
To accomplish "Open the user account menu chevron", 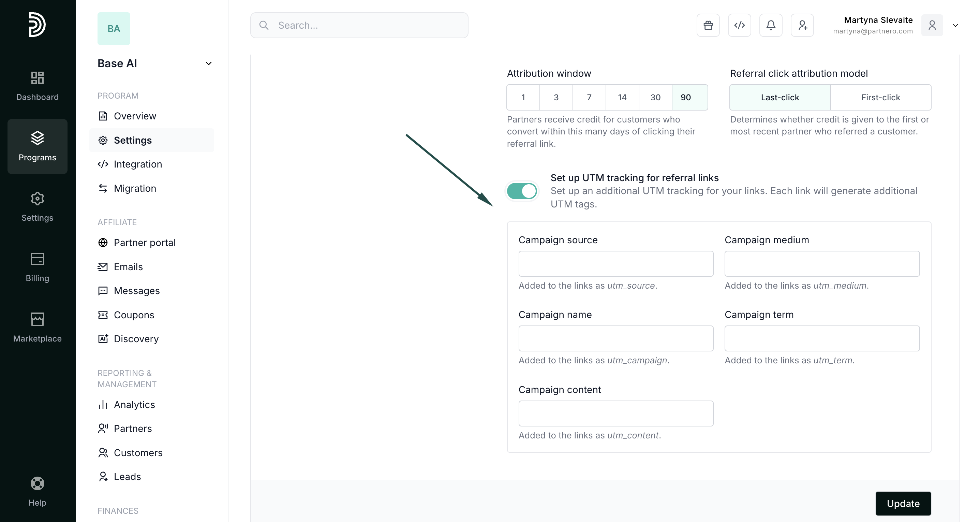I will [x=955, y=26].
